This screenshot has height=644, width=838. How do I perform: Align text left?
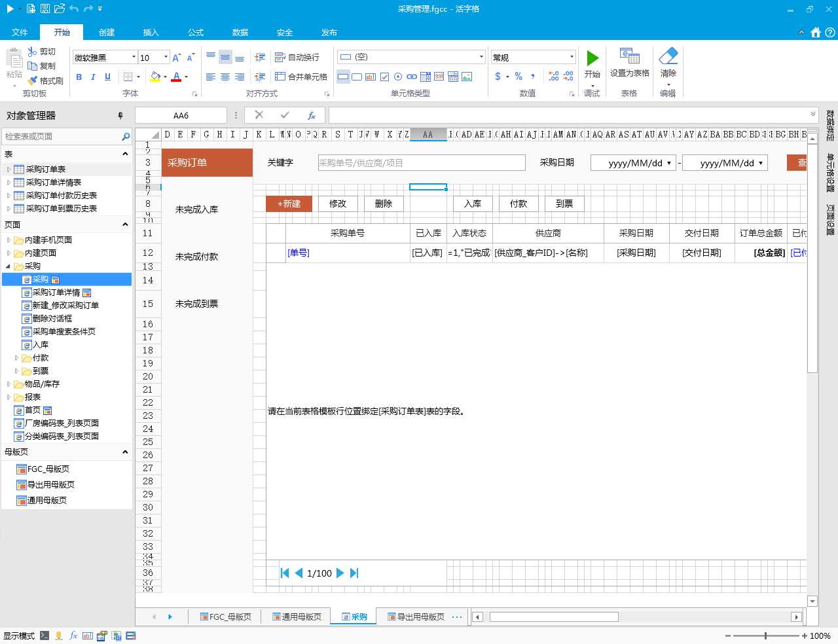211,77
